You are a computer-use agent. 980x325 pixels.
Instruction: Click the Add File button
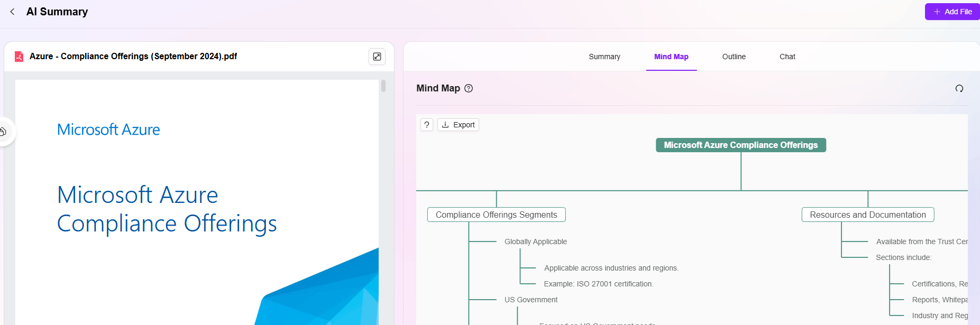(x=952, y=12)
